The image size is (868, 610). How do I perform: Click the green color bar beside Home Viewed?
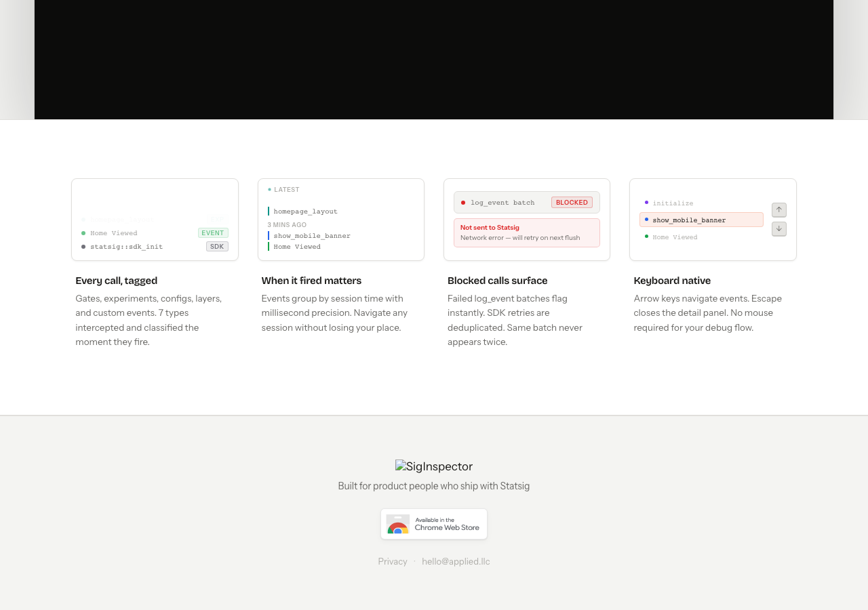point(269,246)
